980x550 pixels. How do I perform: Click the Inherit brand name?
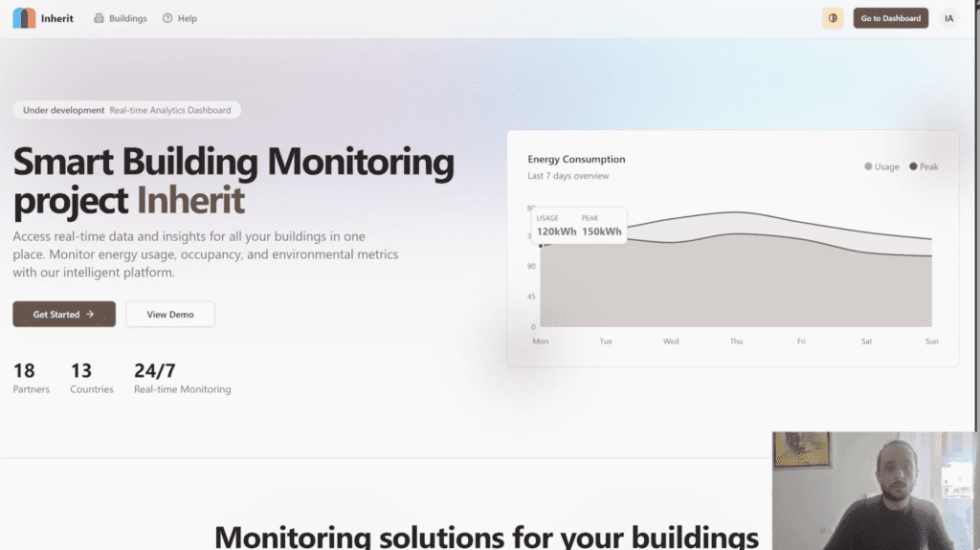point(56,18)
